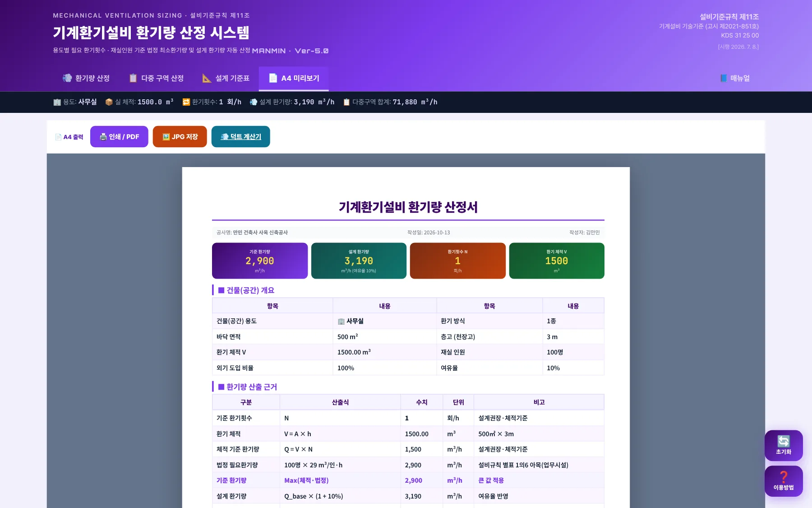This screenshot has width=812, height=508.
Task: Click the clipboard icon next to 다중구역 합계
Action: click(x=346, y=102)
